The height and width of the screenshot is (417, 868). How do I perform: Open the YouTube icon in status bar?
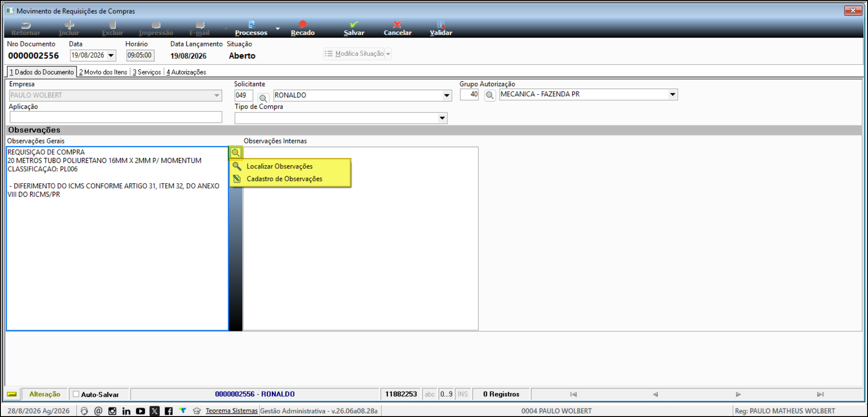[140, 411]
